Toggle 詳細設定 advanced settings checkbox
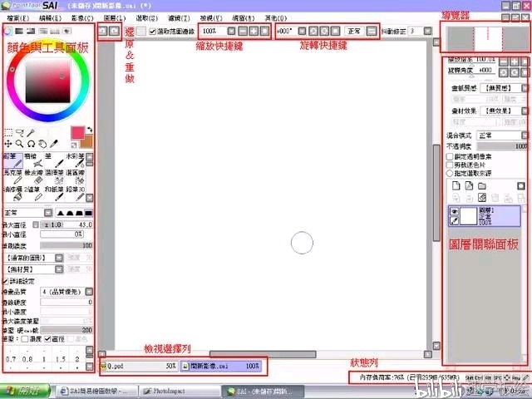The height and width of the screenshot is (399, 532). click(6, 281)
